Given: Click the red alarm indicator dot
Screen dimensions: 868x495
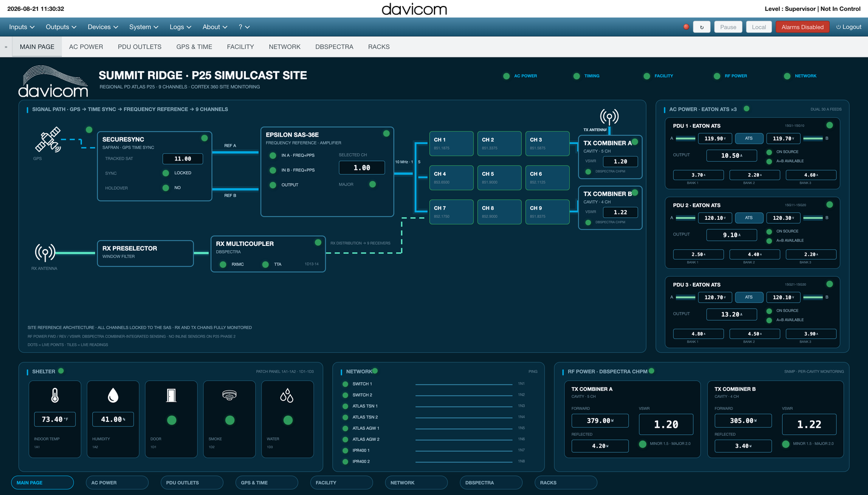Looking at the screenshot, I should tap(686, 27).
